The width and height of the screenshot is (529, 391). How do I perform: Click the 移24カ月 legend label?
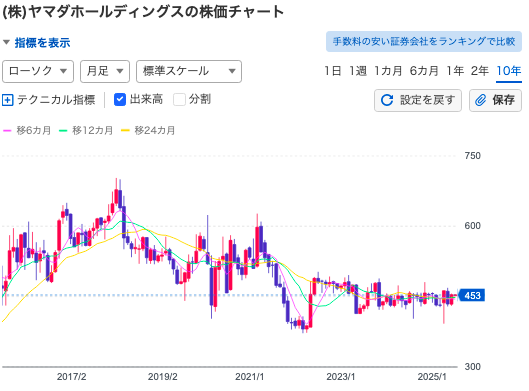[x=155, y=131]
